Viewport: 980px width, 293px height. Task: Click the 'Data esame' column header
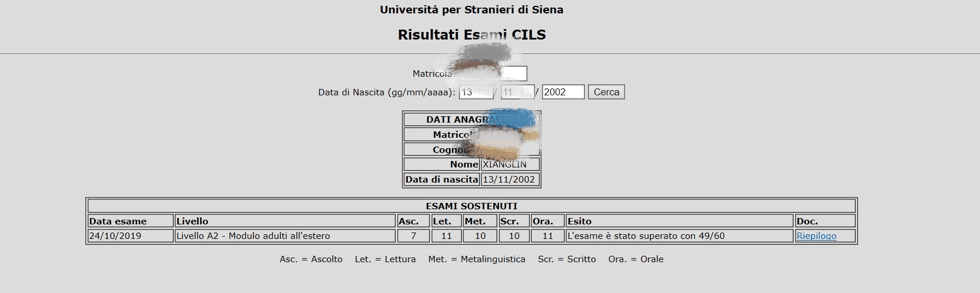point(131,221)
